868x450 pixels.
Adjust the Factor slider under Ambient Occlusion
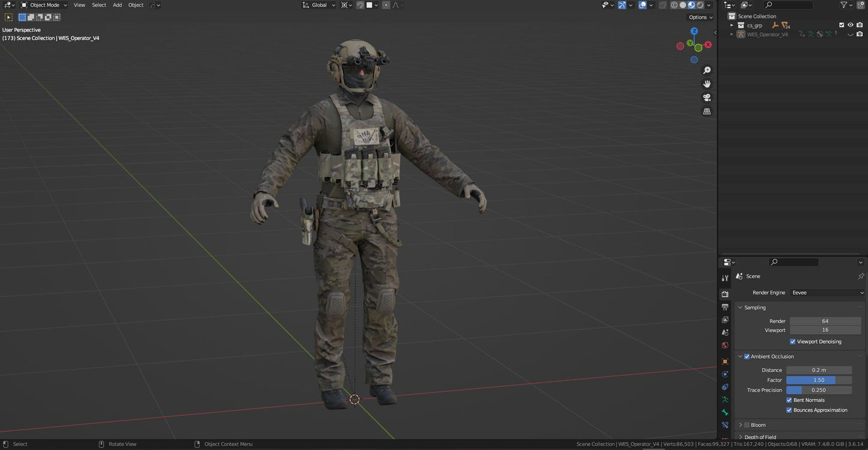(818, 380)
